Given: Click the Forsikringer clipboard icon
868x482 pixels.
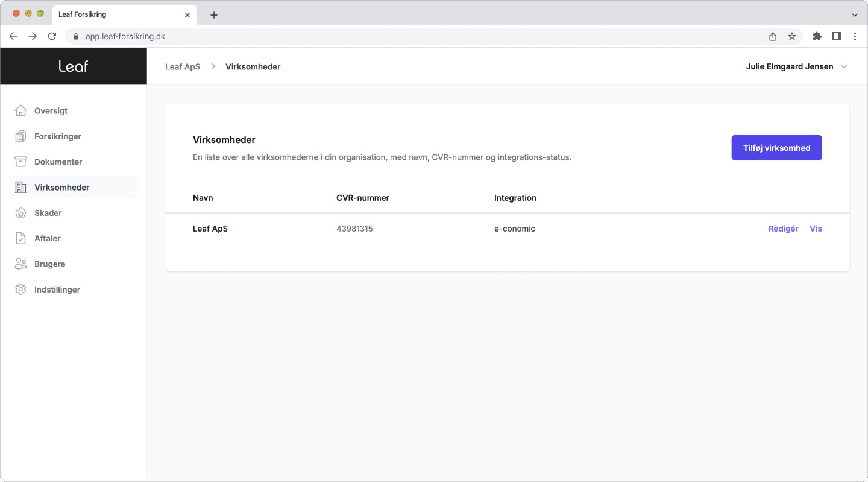Looking at the screenshot, I should 20,136.
